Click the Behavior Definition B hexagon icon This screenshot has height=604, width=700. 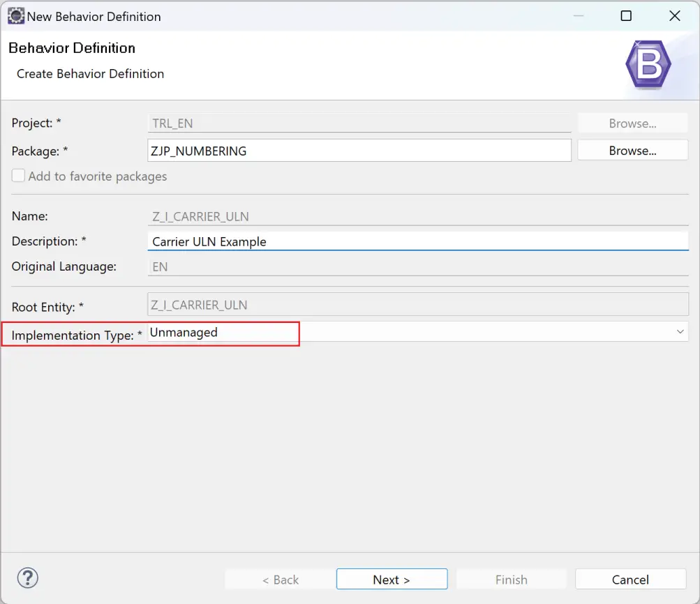coord(648,65)
